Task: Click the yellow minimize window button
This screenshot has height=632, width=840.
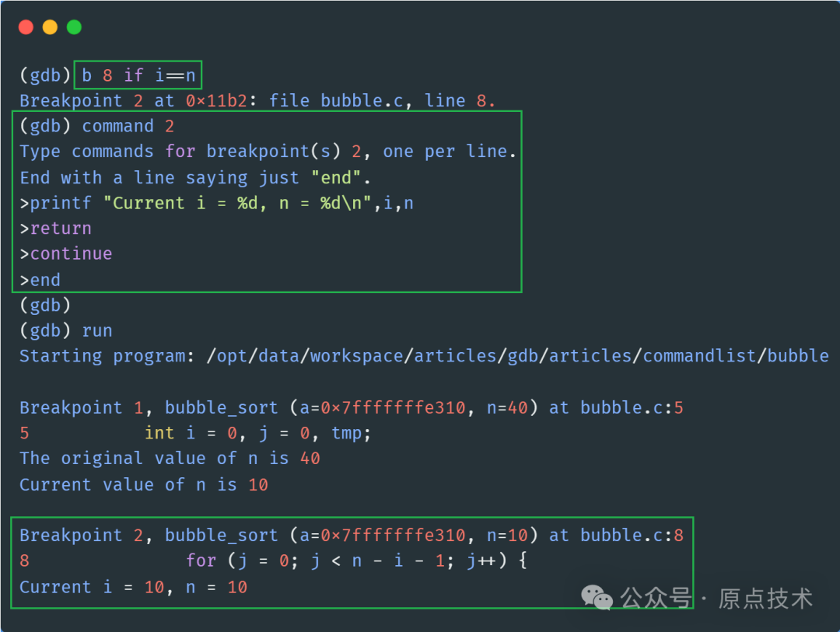Action: [x=50, y=26]
